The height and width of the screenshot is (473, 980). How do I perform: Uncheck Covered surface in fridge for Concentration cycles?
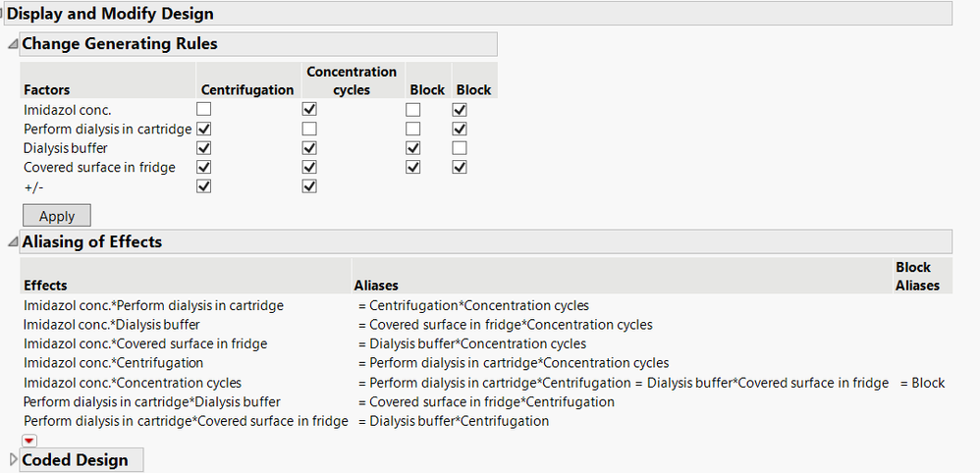(309, 167)
